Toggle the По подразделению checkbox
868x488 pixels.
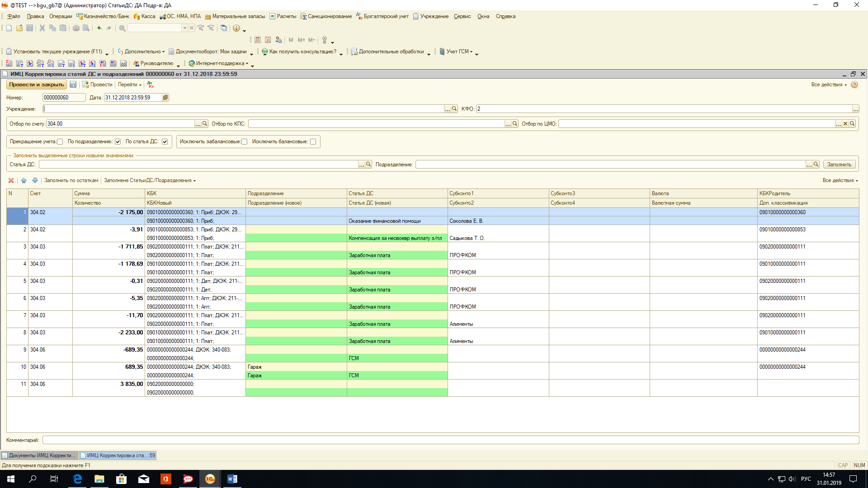click(x=118, y=142)
